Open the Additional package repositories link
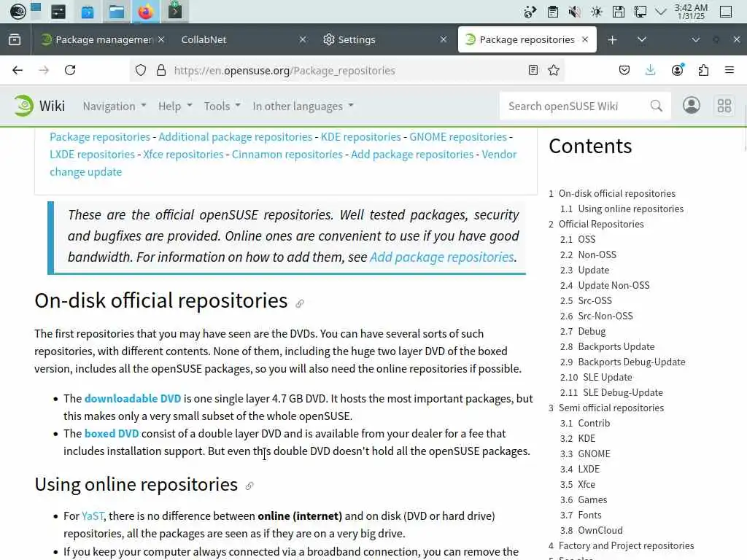The height and width of the screenshot is (560, 747). (x=236, y=137)
